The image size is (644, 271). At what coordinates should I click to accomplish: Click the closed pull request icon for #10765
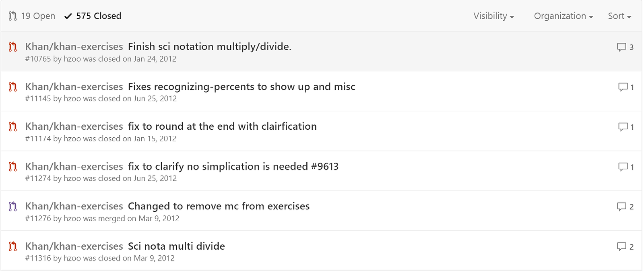(x=13, y=47)
